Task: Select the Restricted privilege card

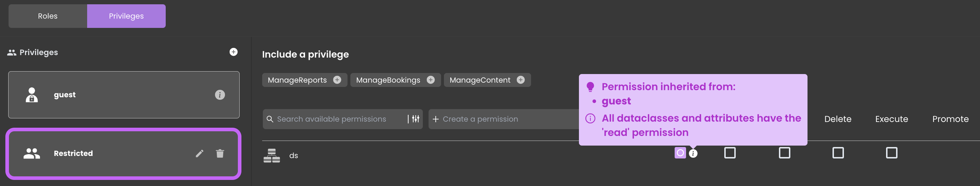Action: click(x=124, y=153)
